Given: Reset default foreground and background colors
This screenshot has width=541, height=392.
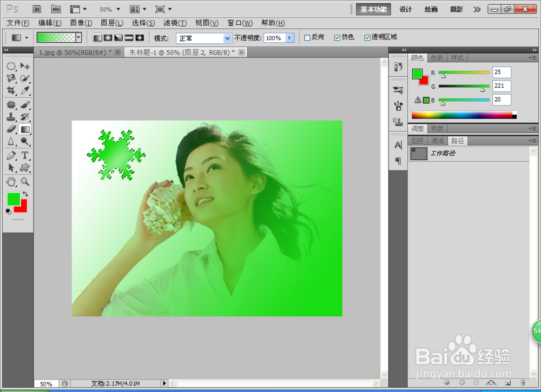Looking at the screenshot, I should click(8, 211).
